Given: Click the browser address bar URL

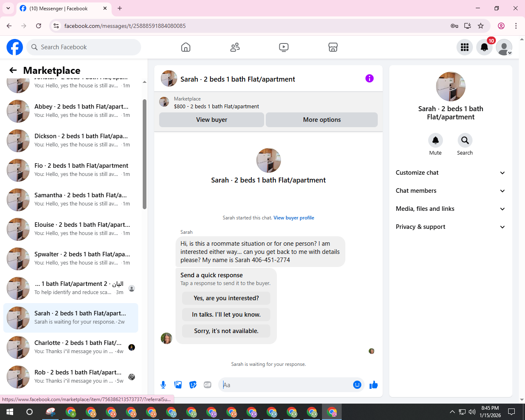Looking at the screenshot, I should coord(125,26).
